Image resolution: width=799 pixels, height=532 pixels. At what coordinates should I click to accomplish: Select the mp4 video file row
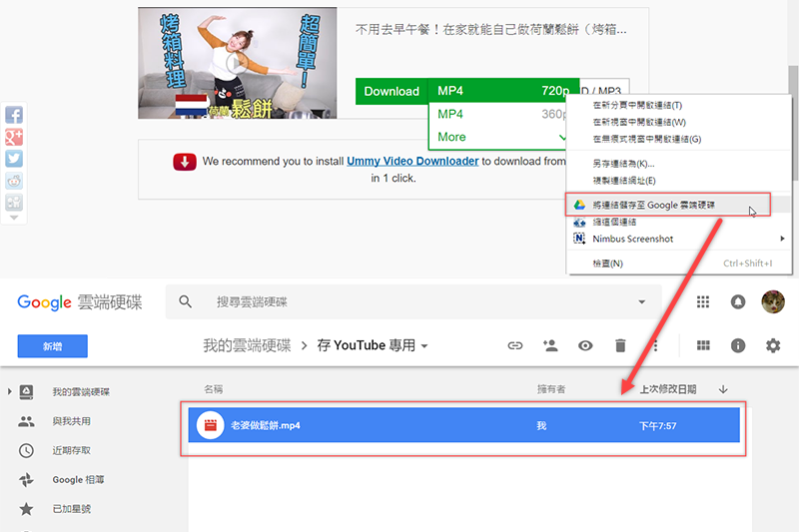463,425
